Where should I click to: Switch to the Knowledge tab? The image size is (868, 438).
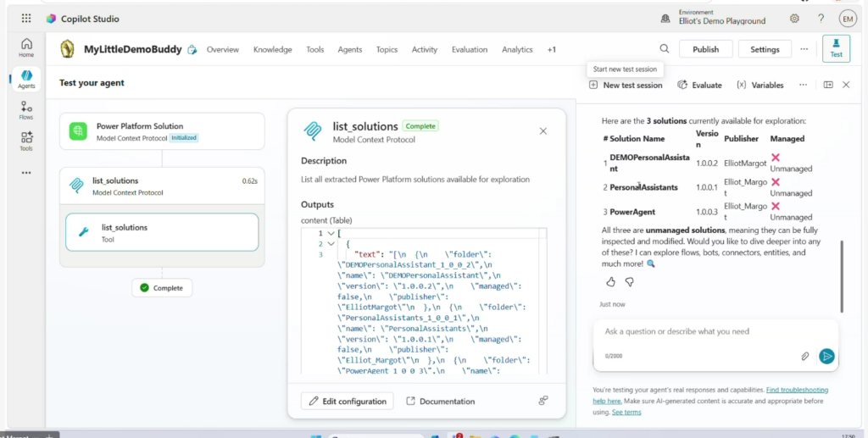[272, 49]
